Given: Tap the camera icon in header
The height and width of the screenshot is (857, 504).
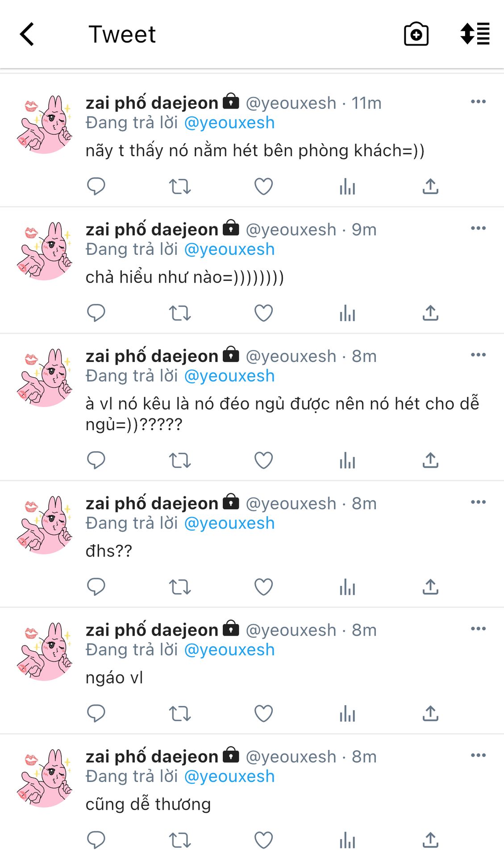Looking at the screenshot, I should click(x=416, y=34).
